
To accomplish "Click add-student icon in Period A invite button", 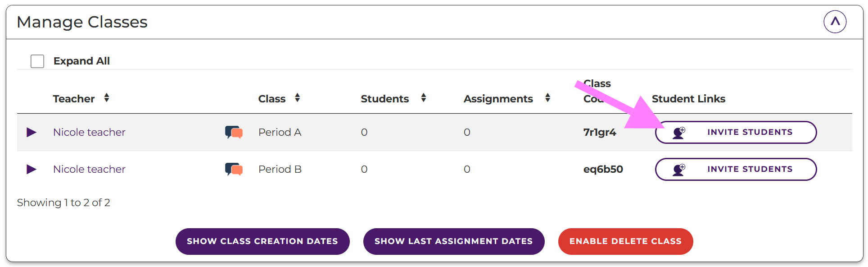I will tap(678, 133).
